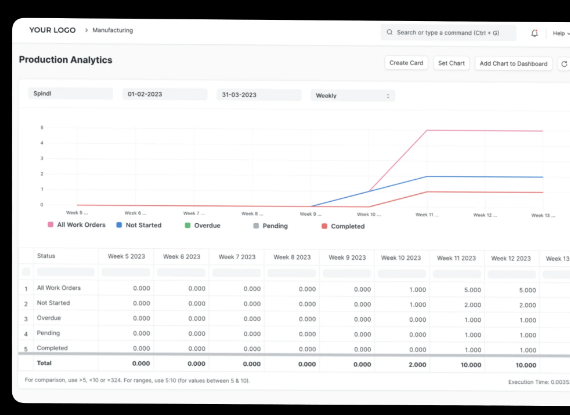Open the 01-02-2023 from-date field
Image resolution: width=570 pixels, height=415 pixels.
coord(165,94)
